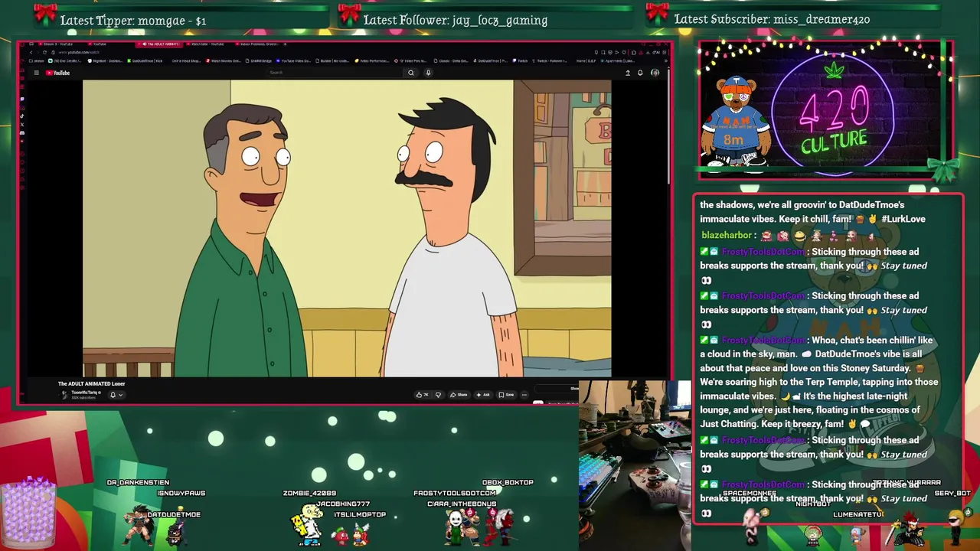Open the YouTube Create upload icon
The height and width of the screenshot is (551, 980).
click(628, 73)
